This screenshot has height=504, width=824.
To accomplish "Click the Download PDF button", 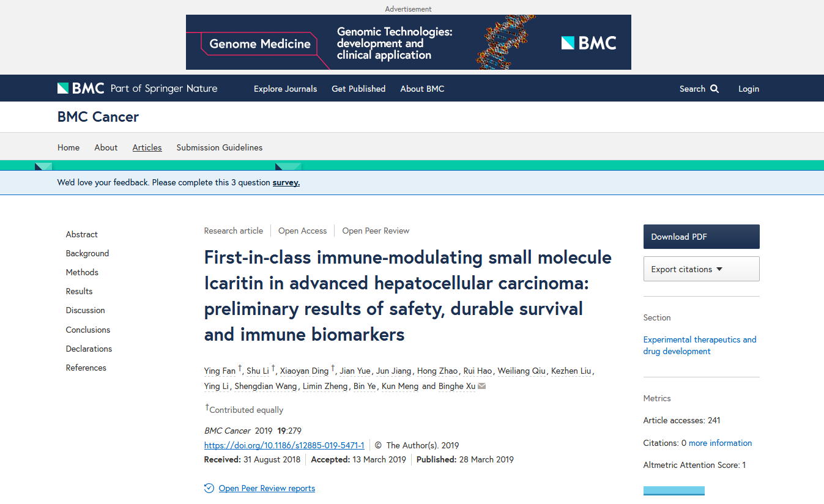I will click(701, 237).
